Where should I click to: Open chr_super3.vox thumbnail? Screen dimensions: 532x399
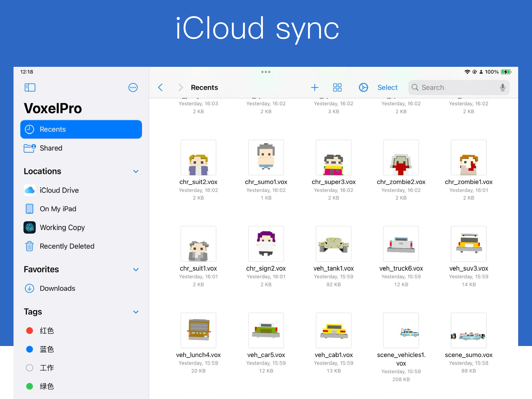pos(334,157)
